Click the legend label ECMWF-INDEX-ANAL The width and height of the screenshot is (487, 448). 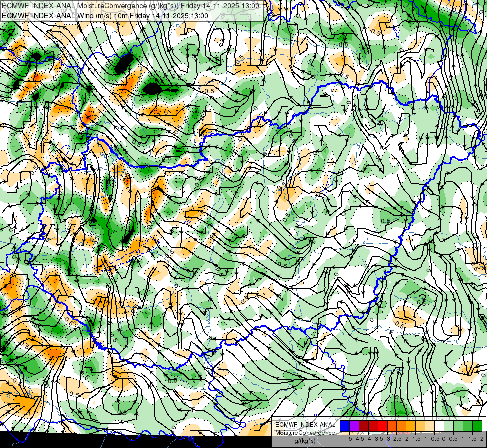[x=305, y=425]
